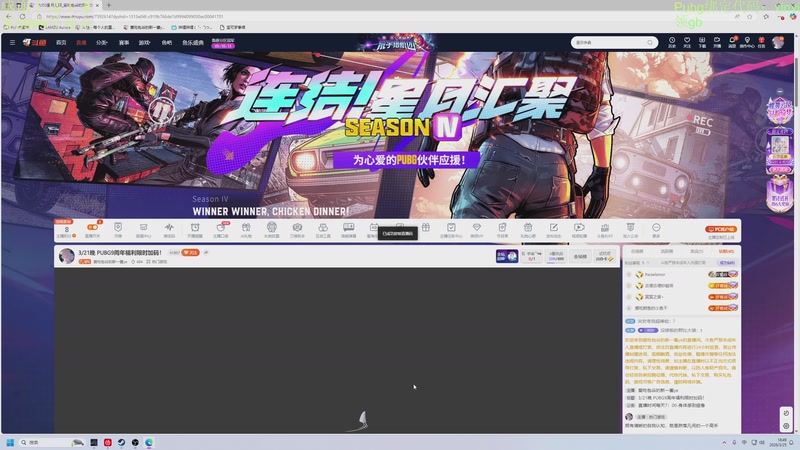Open the Steam icon in taskbar
The image size is (800, 450).
[x=121, y=442]
